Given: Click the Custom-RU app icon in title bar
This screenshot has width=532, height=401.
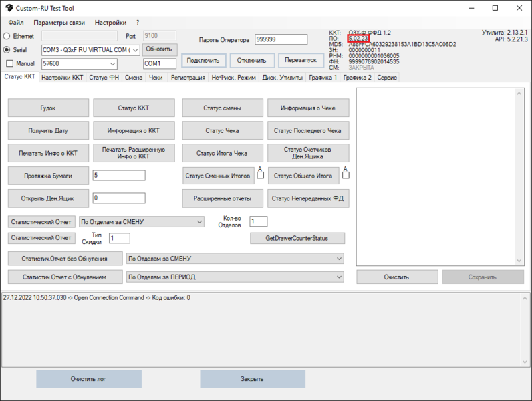Looking at the screenshot, I should [x=7, y=8].
